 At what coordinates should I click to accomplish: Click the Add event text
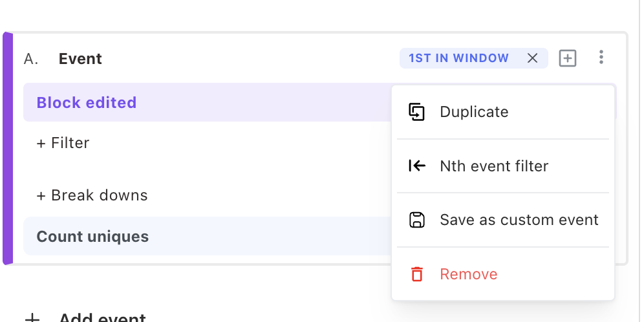102,318
